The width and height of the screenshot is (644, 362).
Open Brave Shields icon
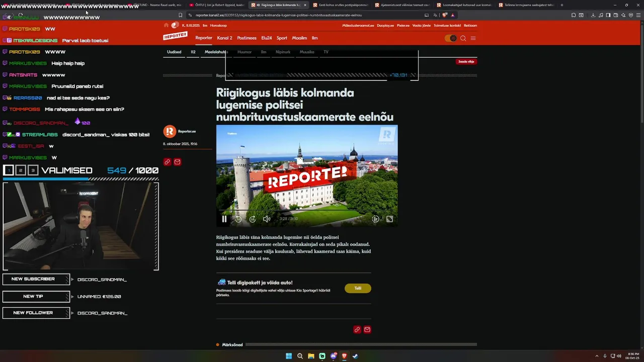click(x=445, y=15)
